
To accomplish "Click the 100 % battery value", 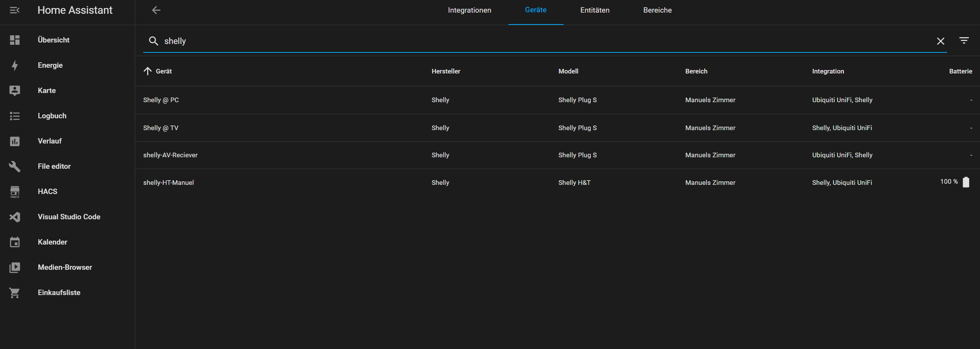I will 949,181.
